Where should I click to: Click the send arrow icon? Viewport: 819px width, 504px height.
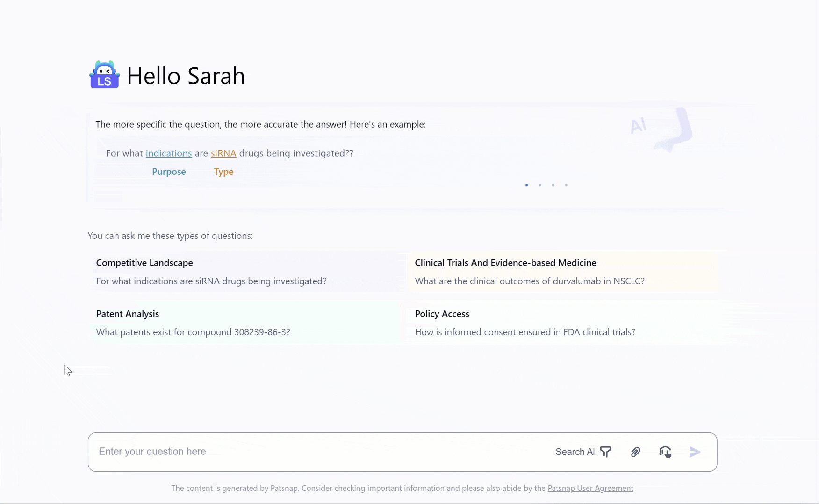(x=695, y=452)
